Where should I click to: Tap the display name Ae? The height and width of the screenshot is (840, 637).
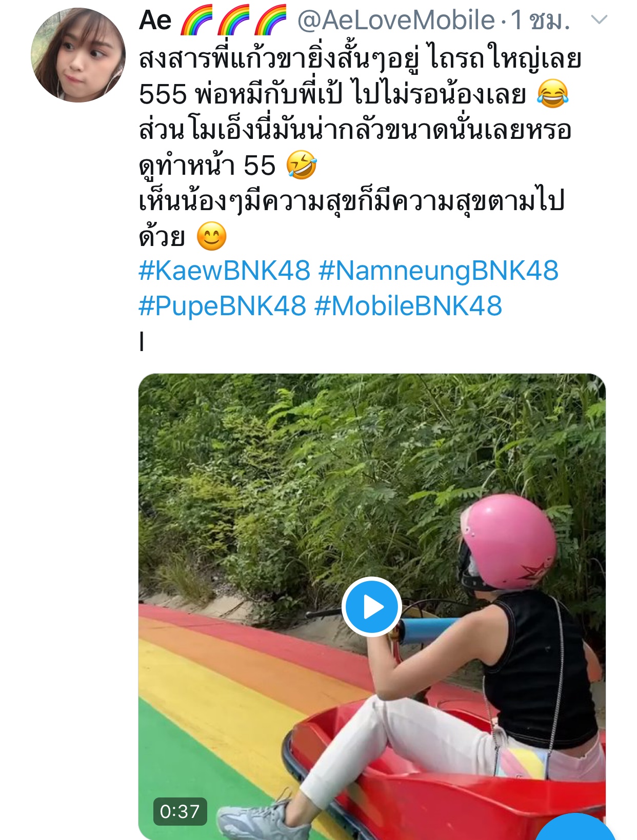(x=155, y=21)
